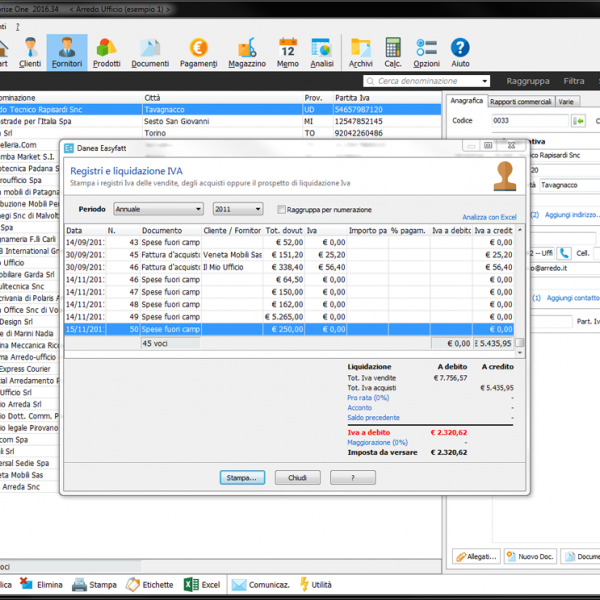Sort by the Tot. dovut column header

[284, 230]
